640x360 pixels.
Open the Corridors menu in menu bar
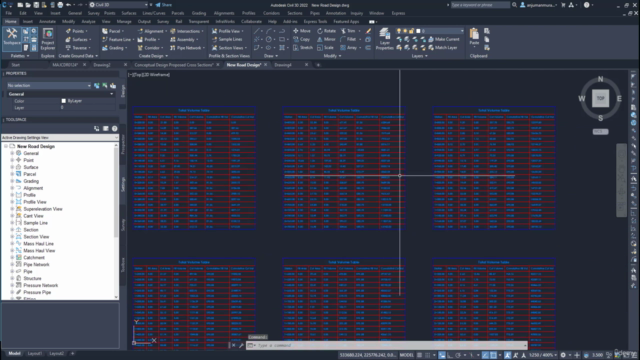pos(271,13)
